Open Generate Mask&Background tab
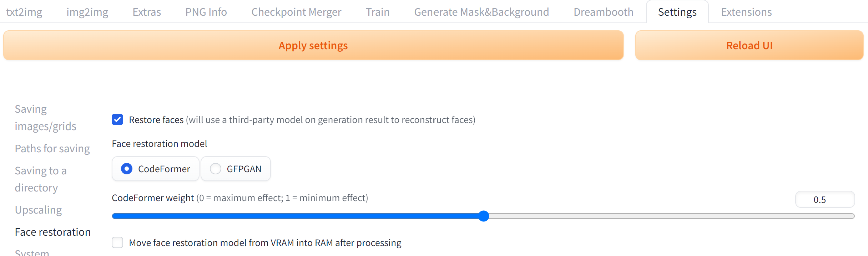 pyautogui.click(x=481, y=12)
